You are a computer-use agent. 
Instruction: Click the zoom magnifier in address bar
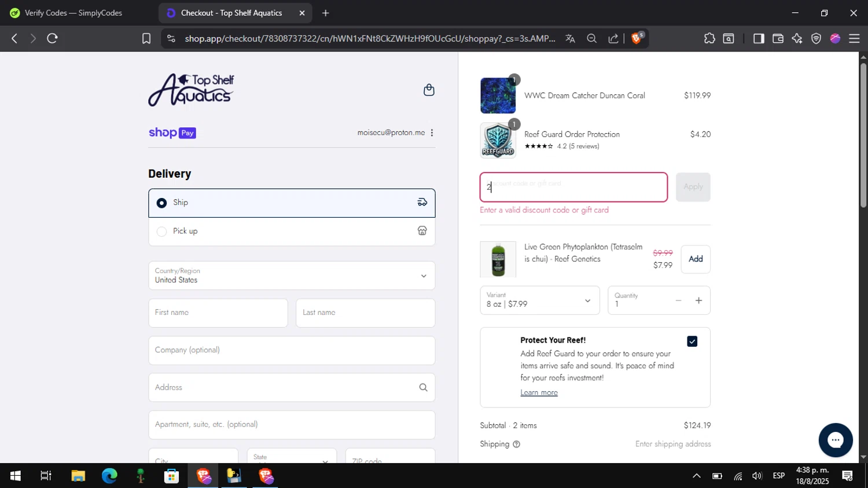(x=591, y=38)
